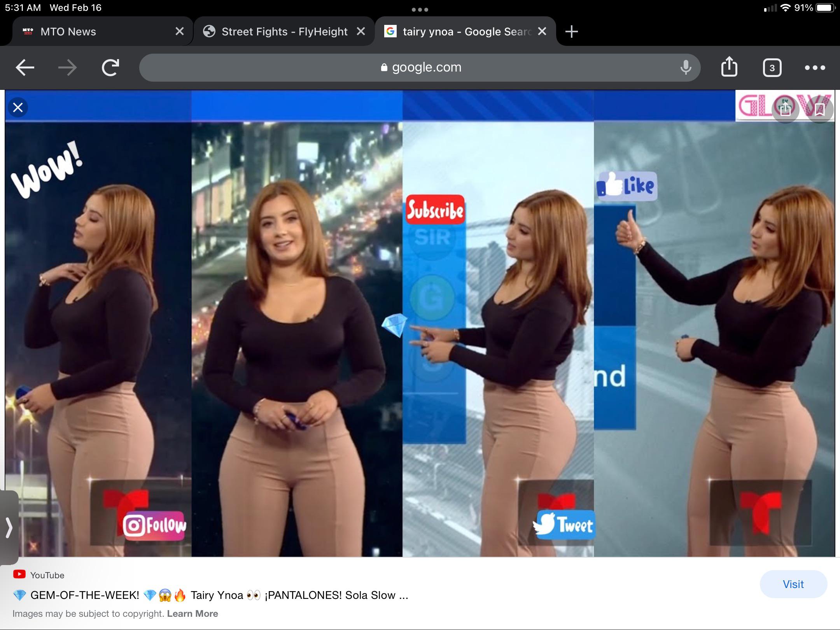Viewport: 840px width, 630px height.
Task: Open the tab switcher showing 3
Action: point(772,68)
